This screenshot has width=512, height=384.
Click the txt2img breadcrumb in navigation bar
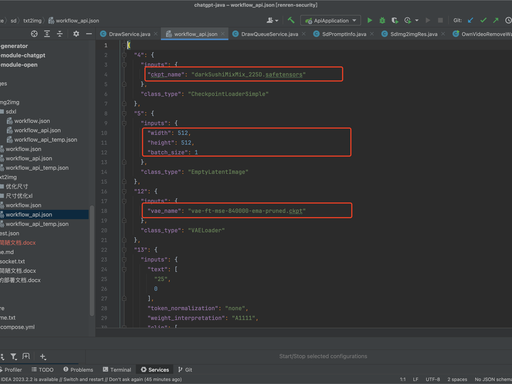[x=32, y=21]
